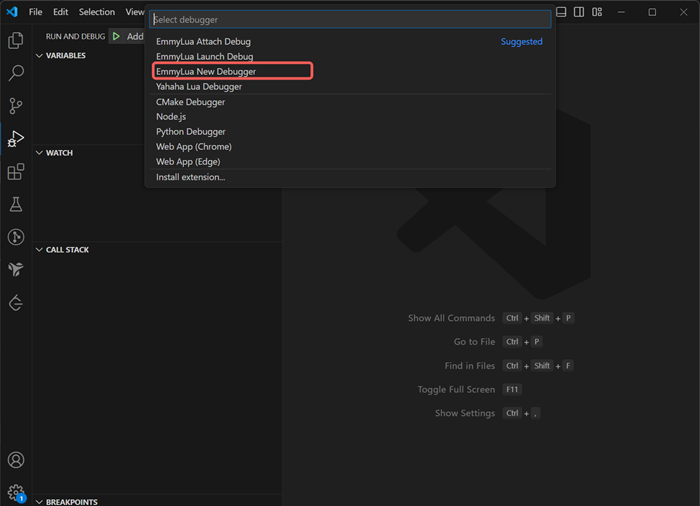Viewport: 700px width, 506px height.
Task: Start debugging with green play button
Action: (x=116, y=36)
